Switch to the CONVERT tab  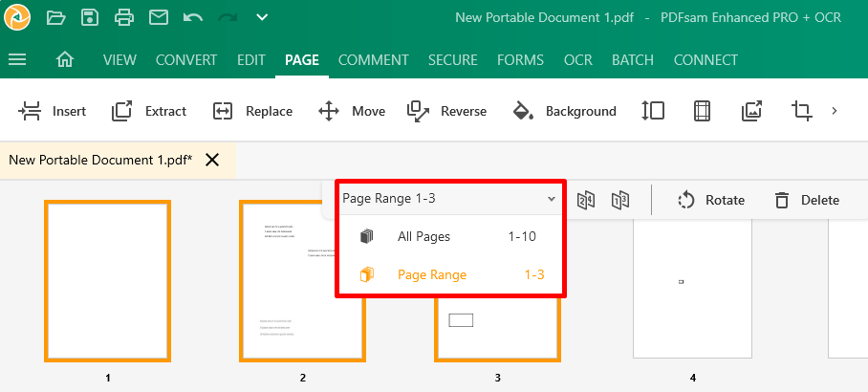pyautogui.click(x=186, y=60)
